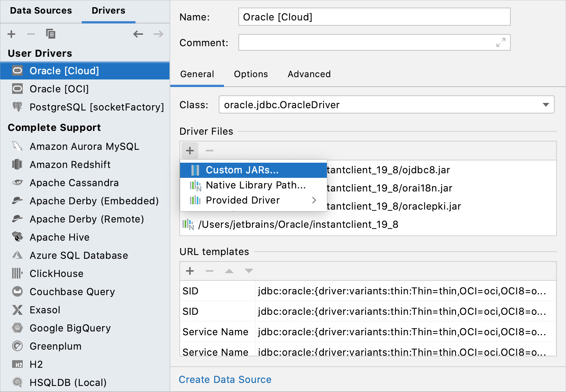Screen dimensions: 566x392
Task: Switch to the Advanced tab
Action: coord(309,74)
